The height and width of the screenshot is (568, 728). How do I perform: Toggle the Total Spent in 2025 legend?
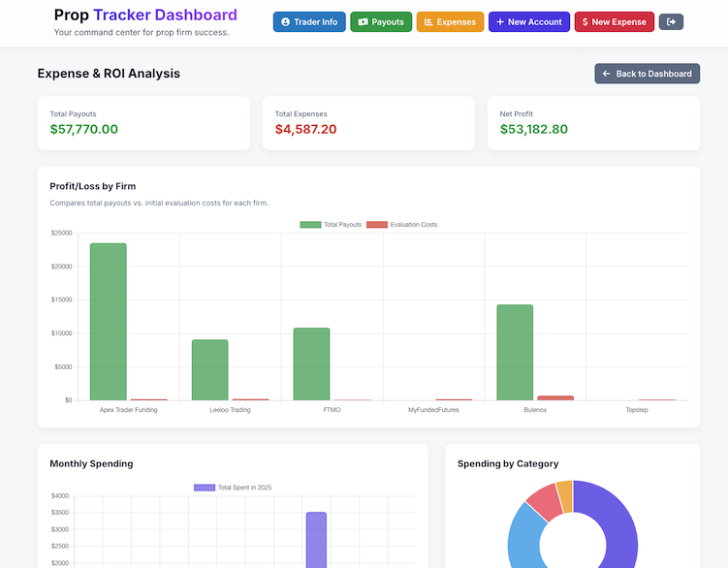(x=234, y=488)
